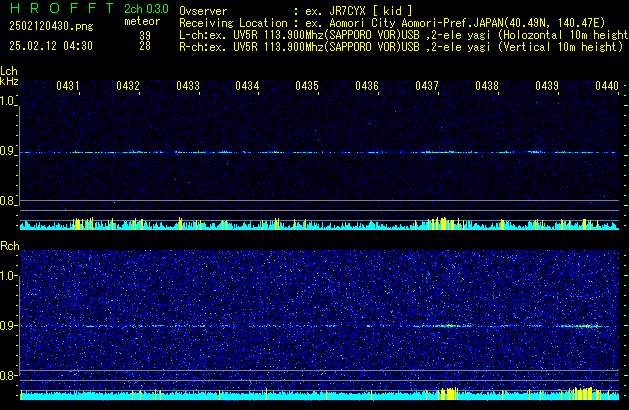Click the 'meteor' count heading
629x410 pixels.
(142, 21)
